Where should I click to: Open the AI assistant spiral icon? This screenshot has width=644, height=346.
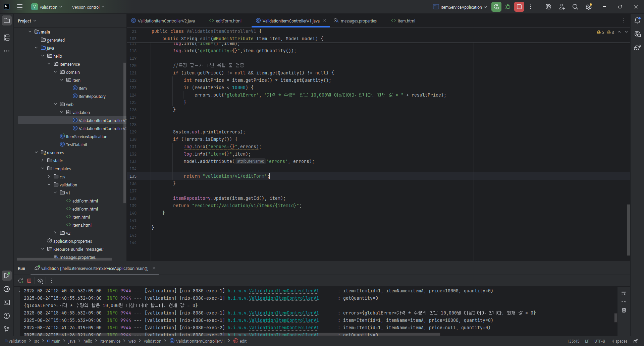pyautogui.click(x=548, y=7)
